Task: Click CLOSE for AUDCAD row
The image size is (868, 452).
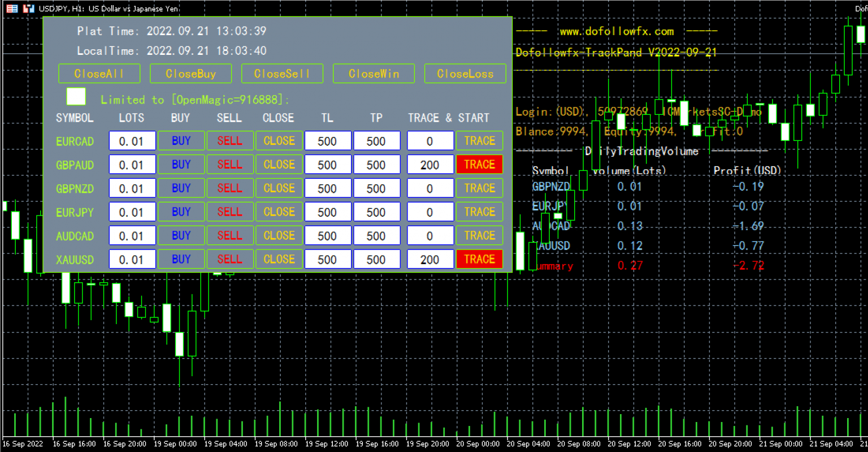Action: [x=279, y=236]
